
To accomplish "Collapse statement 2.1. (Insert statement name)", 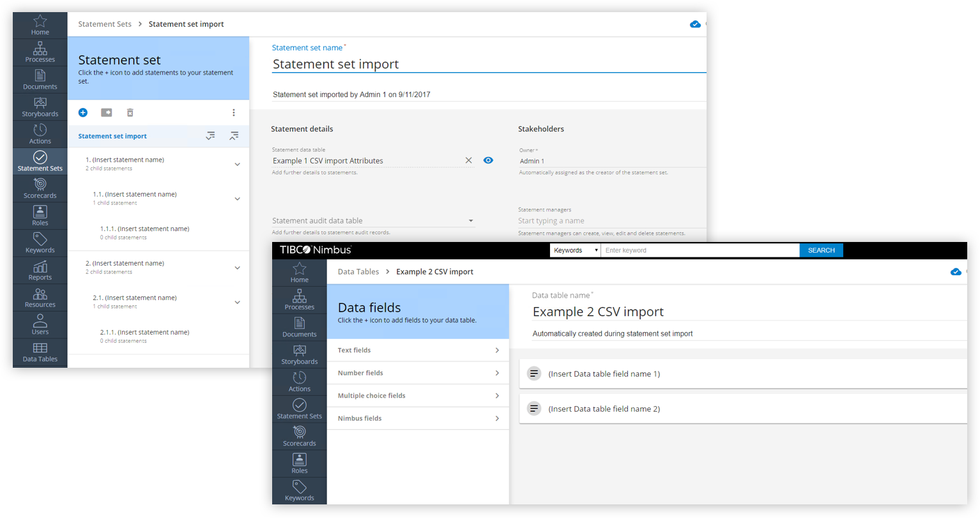I will tap(237, 302).
